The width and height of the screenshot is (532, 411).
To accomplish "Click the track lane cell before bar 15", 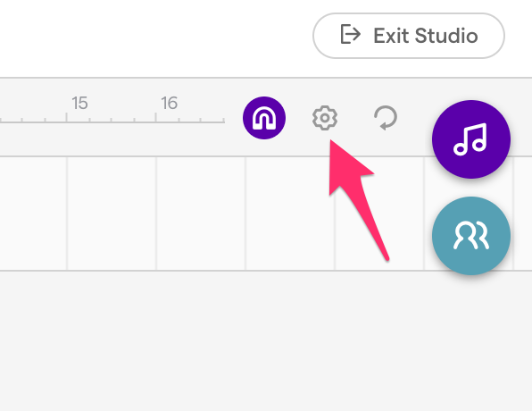I will coord(33,214).
